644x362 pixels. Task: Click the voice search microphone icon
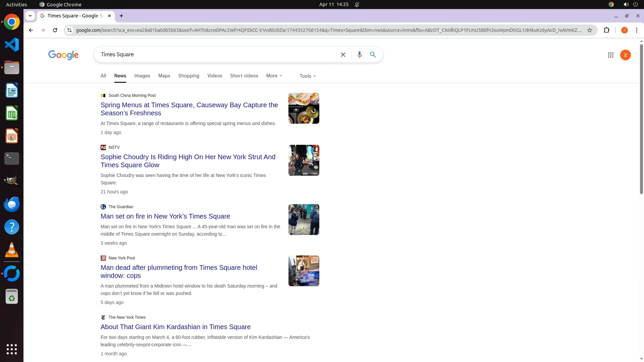(359, 55)
